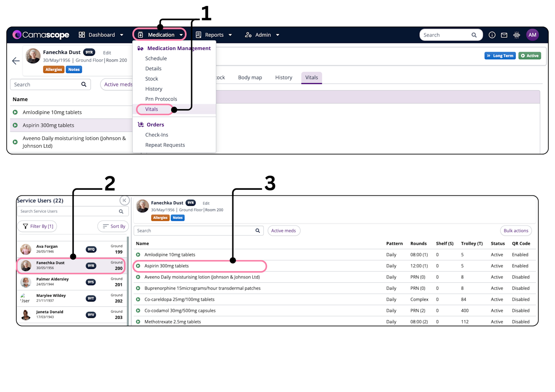
Task: Select Janeta Donald in Service Users
Action: point(72,315)
